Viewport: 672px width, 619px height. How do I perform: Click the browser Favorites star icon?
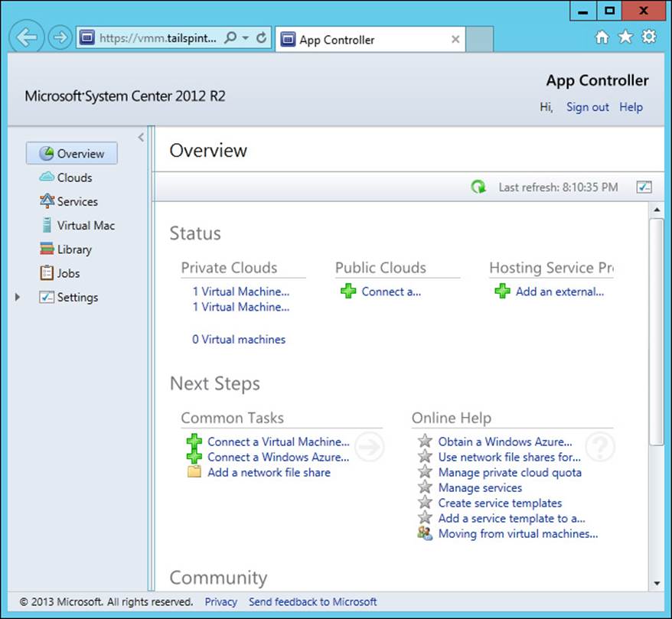pos(625,37)
